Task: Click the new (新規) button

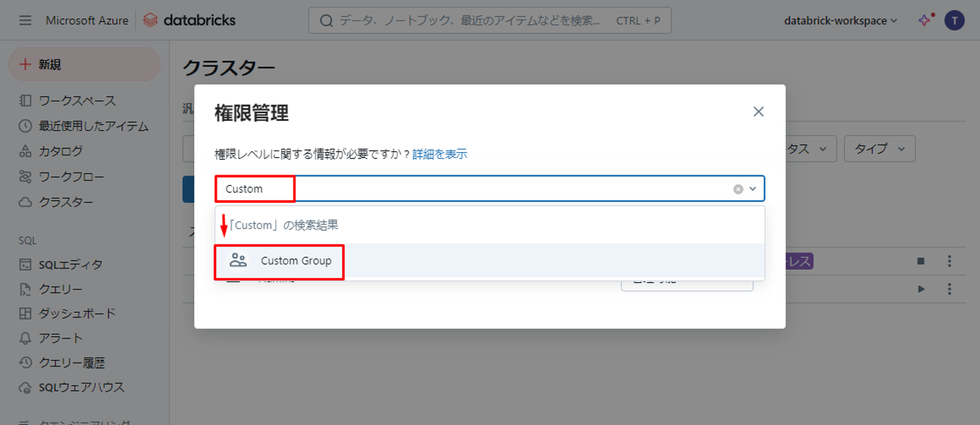Action: (85, 64)
